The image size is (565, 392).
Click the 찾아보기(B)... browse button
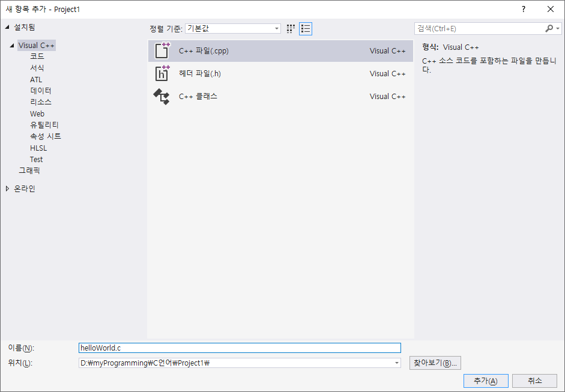pos(435,363)
